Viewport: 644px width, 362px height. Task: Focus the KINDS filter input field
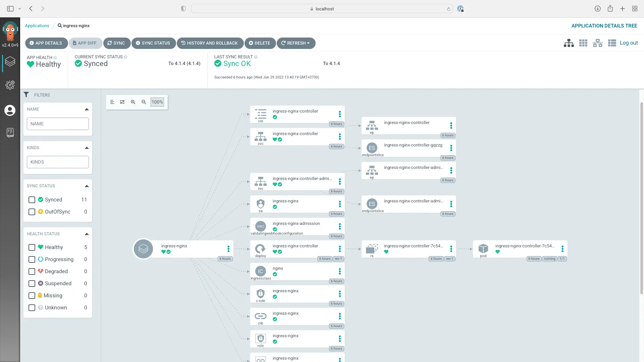point(58,162)
